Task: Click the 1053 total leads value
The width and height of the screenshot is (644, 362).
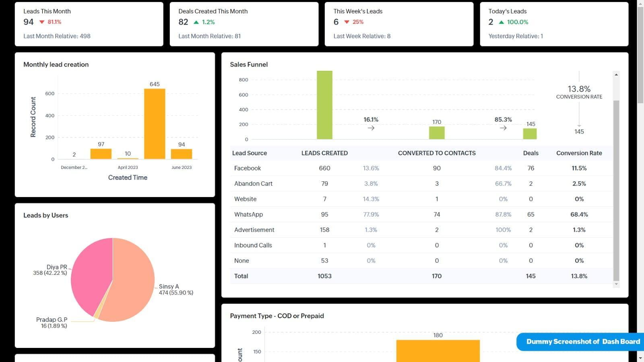Action: (x=324, y=276)
